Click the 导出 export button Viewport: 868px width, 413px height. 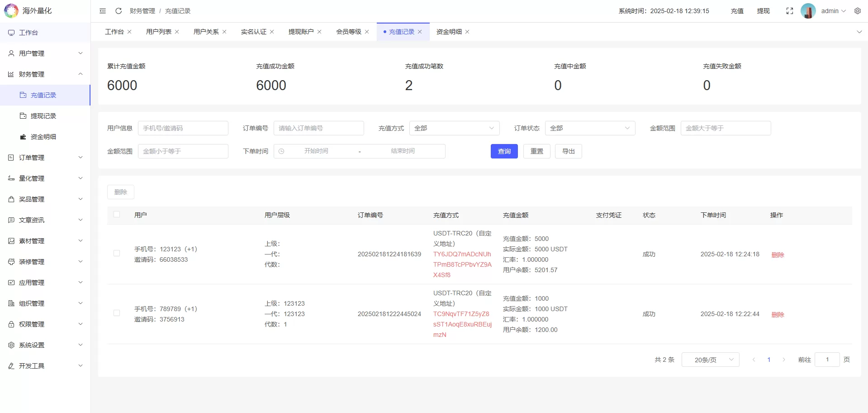(568, 151)
